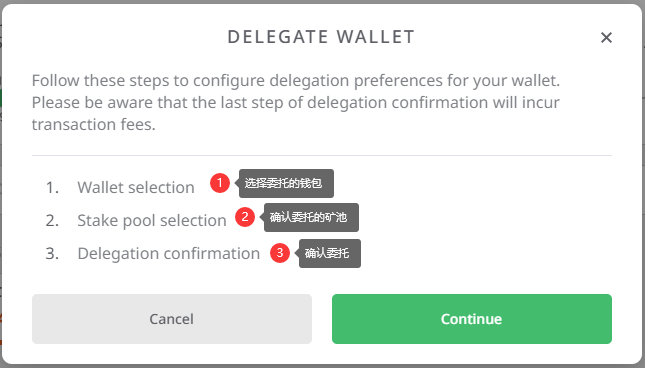Click the list number "2." before Stake pool
Viewport: 645px width, 368px height.
click(52, 221)
